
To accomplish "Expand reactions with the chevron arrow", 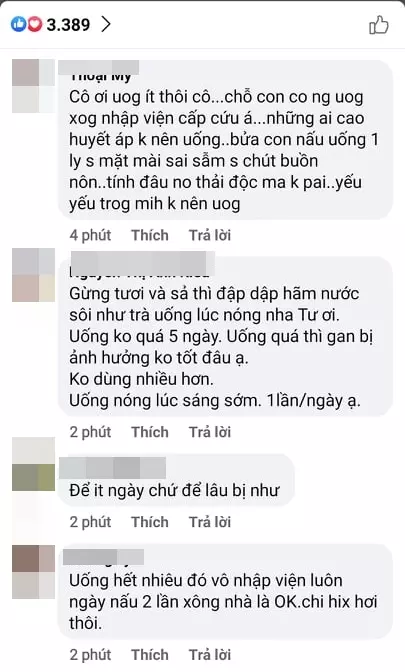I will coord(106,24).
